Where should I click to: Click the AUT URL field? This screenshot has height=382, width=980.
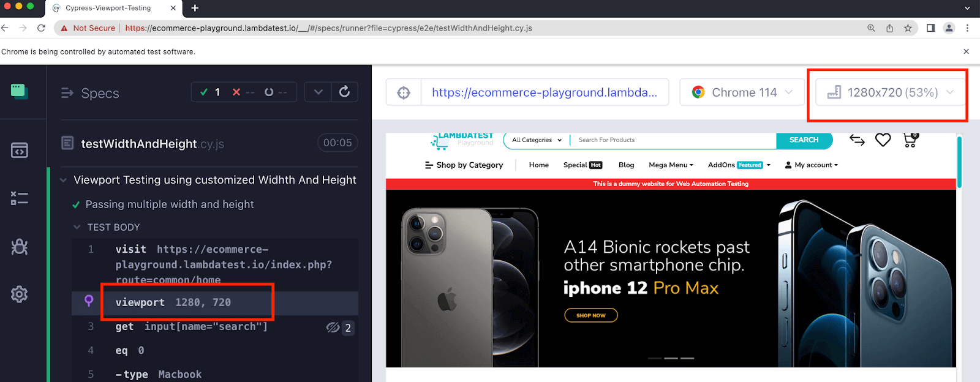[x=544, y=92]
